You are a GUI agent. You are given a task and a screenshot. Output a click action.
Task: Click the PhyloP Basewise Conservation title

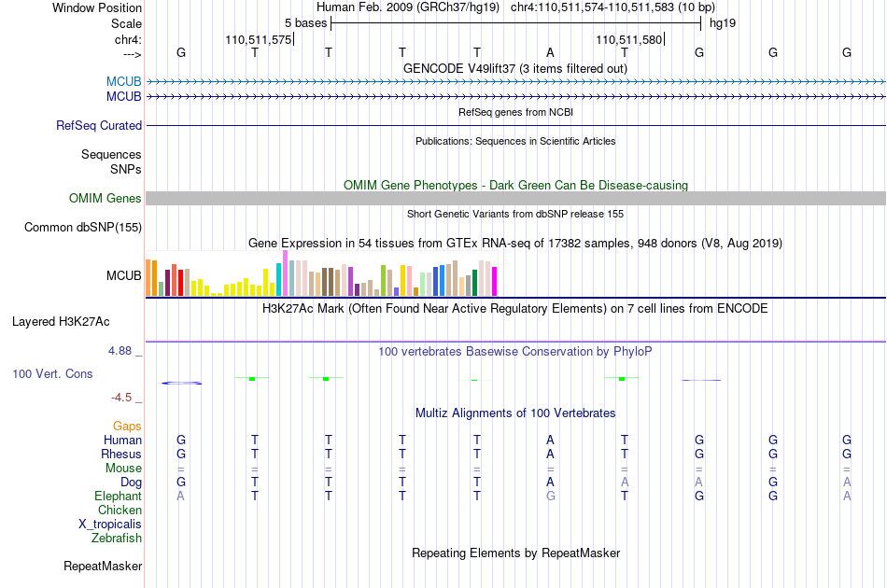coord(515,351)
